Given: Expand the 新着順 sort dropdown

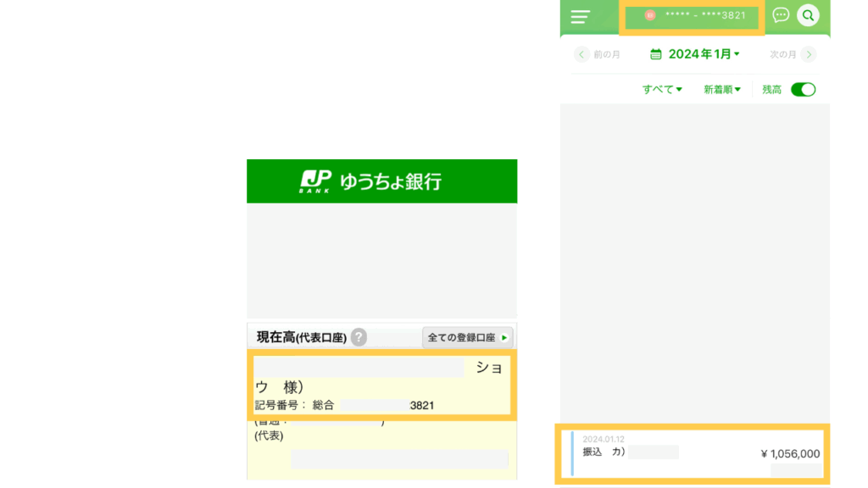Looking at the screenshot, I should (722, 90).
